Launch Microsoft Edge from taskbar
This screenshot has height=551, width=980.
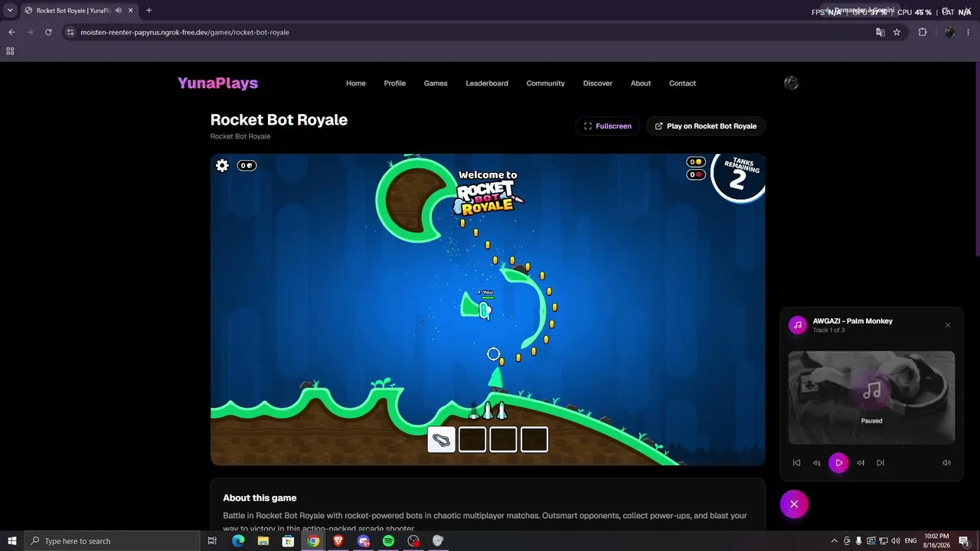click(x=238, y=541)
